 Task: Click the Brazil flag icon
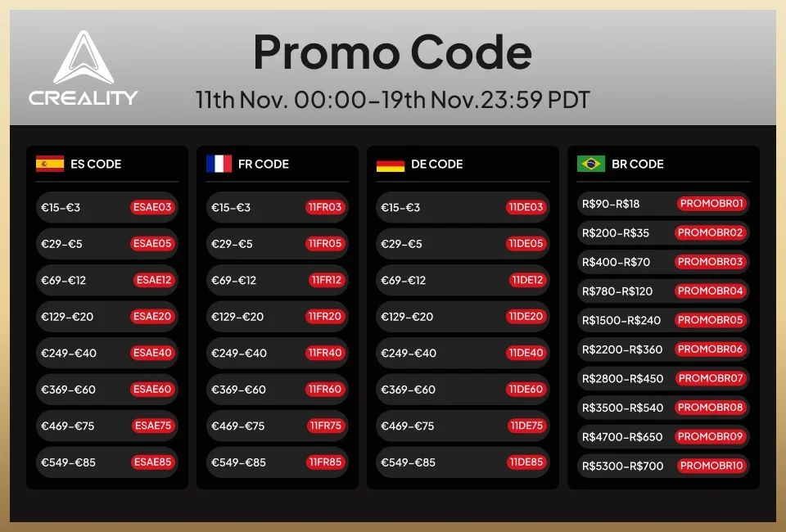[591, 164]
